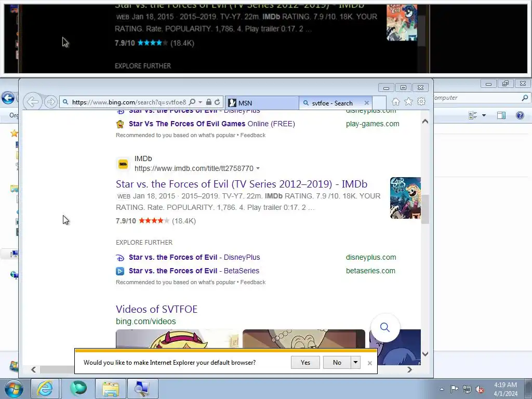Click the address bar URL field
Screen dimensions: 532x399
point(129,102)
